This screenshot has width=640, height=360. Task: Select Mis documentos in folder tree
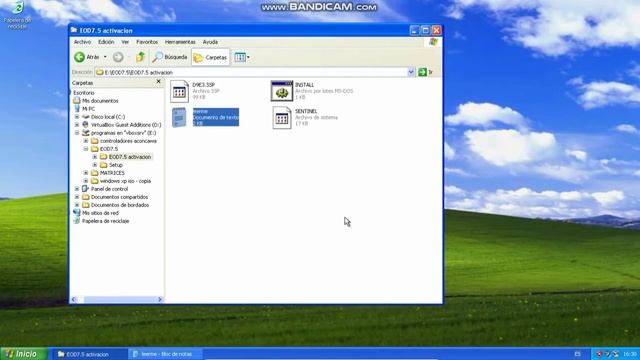click(x=100, y=101)
